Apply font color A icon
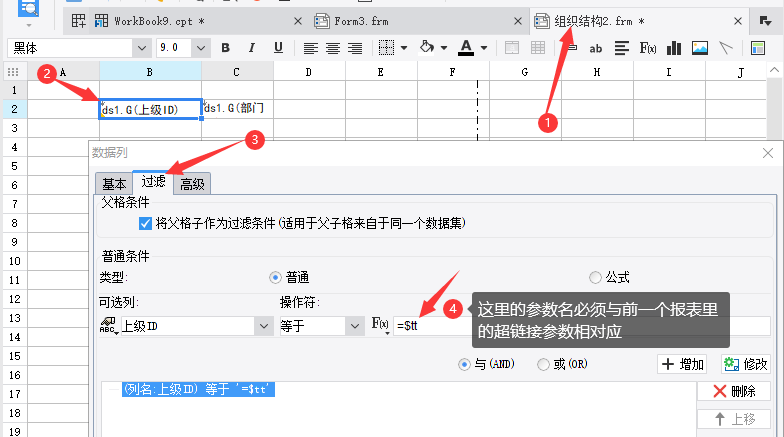Screen dimensions: 784x437 click(x=466, y=48)
